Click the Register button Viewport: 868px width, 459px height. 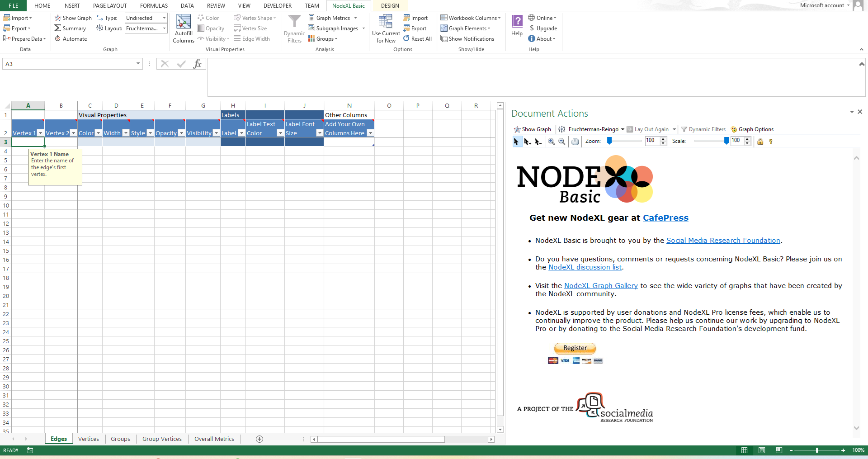[575, 348]
